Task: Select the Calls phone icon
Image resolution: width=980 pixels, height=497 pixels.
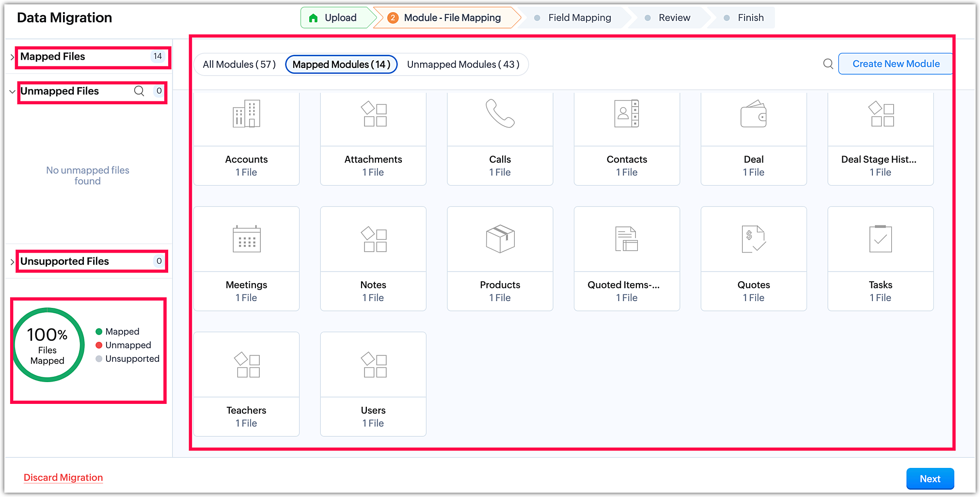Action: (x=500, y=113)
